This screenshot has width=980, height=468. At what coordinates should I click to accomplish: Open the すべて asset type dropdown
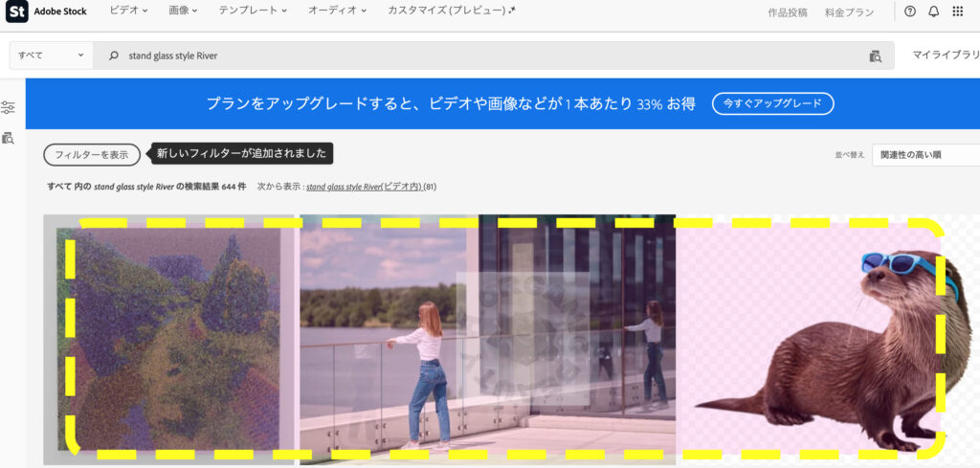(x=52, y=56)
